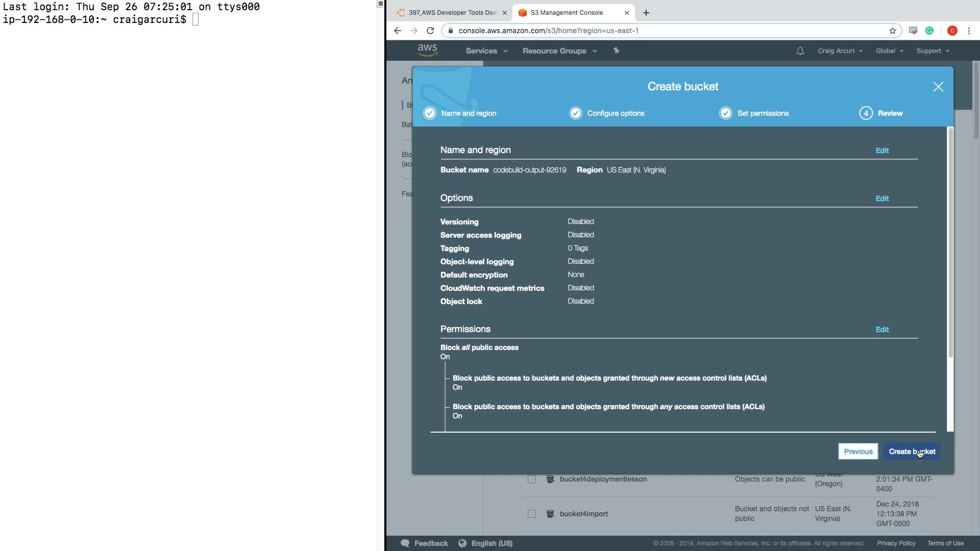Click the AWS logo home icon
The image size is (980, 551).
[x=427, y=50]
